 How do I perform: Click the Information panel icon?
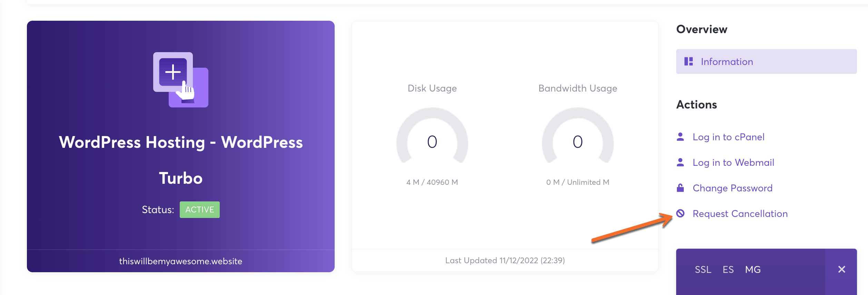(689, 61)
